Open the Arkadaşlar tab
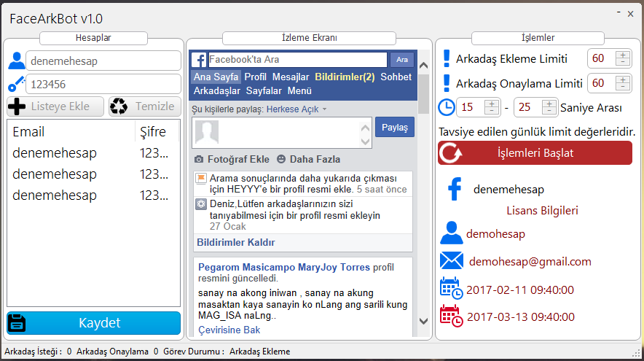Image resolution: width=644 pixels, height=361 pixels. (x=217, y=91)
